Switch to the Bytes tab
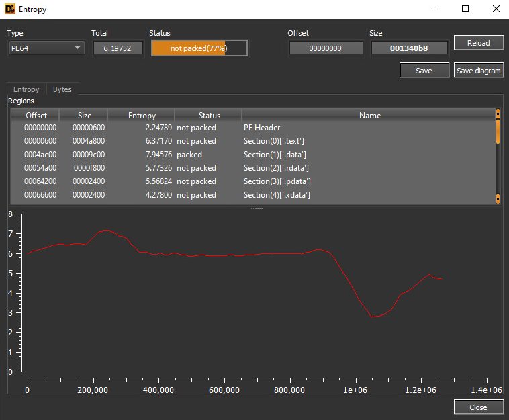Viewport: 509px width, 420px height. [62, 89]
